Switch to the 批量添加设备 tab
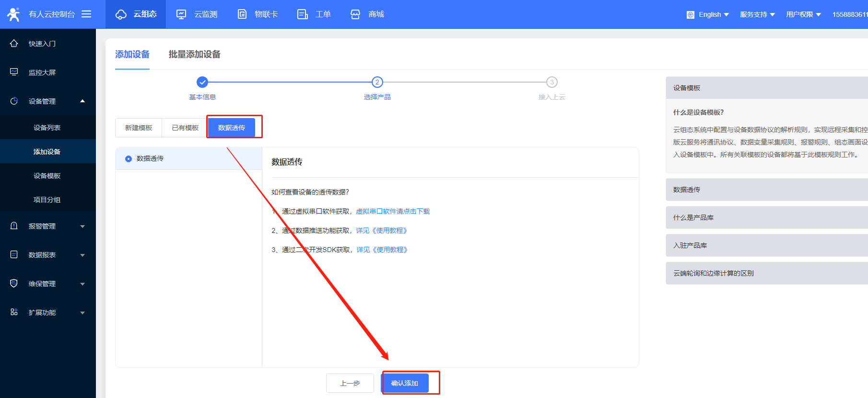The width and height of the screenshot is (868, 398). [194, 54]
